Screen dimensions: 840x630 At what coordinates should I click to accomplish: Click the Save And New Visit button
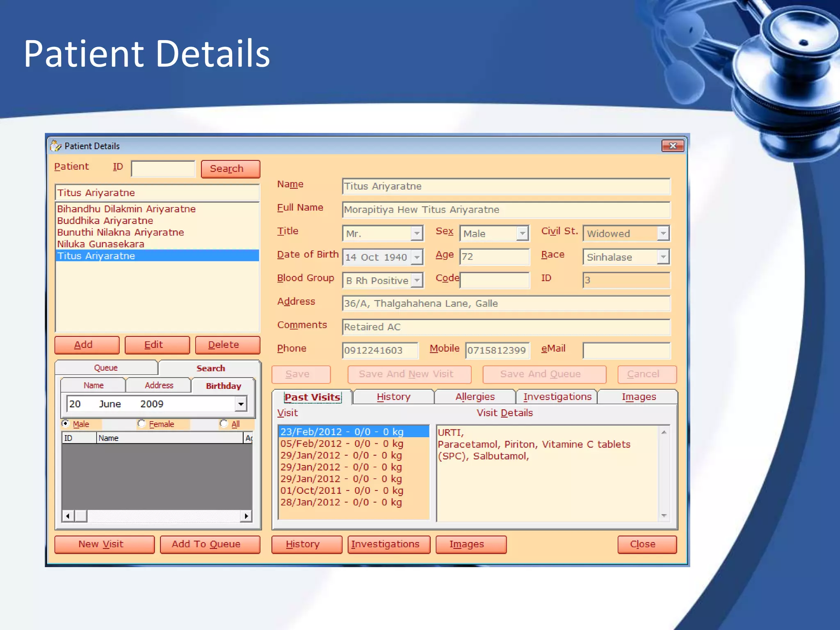pos(409,374)
